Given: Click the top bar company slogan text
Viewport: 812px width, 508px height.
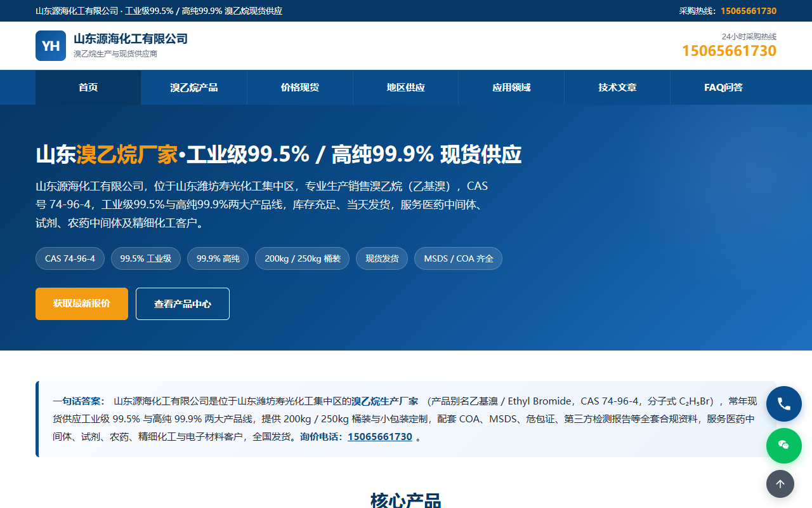Looking at the screenshot, I should (159, 11).
